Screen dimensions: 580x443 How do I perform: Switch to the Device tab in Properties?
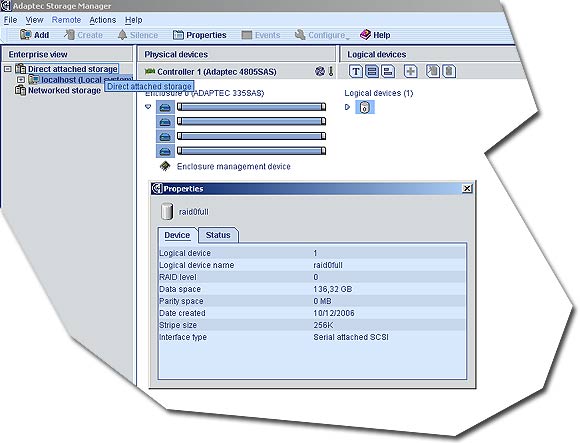click(177, 235)
